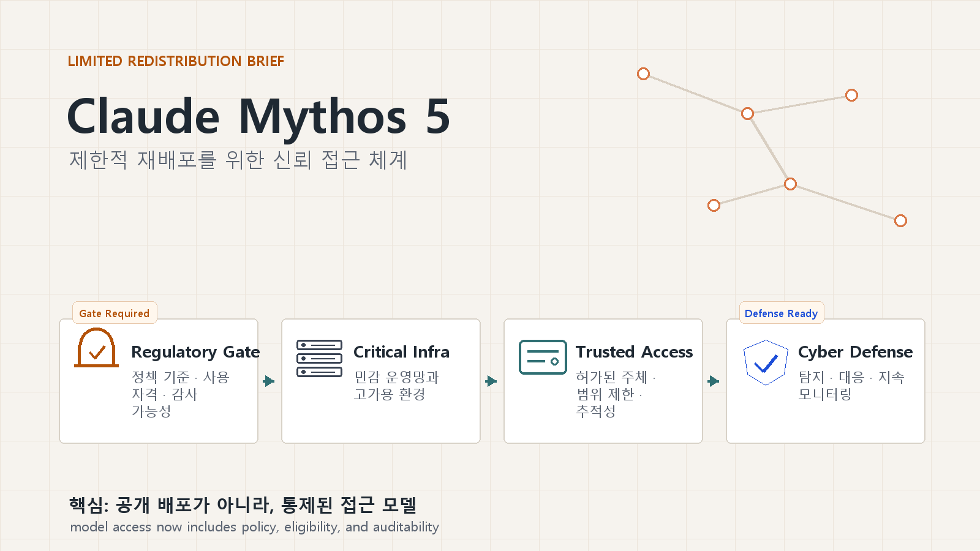Click the Trusted Access card icon
This screenshot has width=980, height=551.
[543, 357]
